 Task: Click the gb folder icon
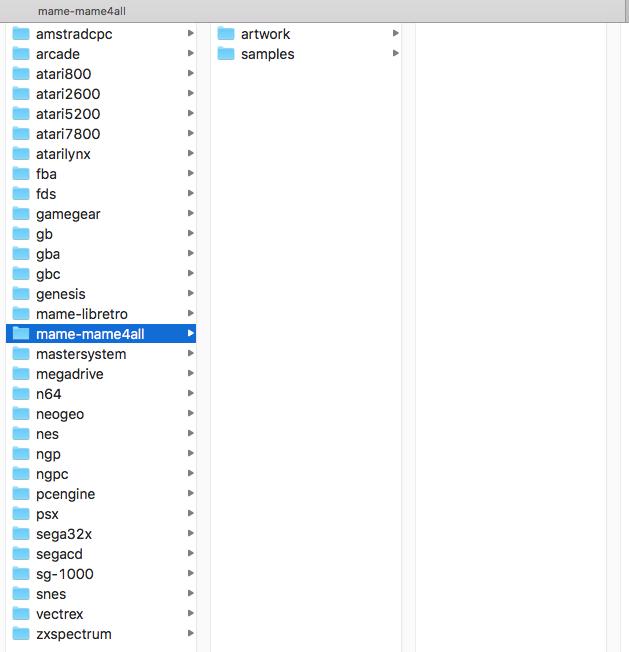click(x=21, y=234)
